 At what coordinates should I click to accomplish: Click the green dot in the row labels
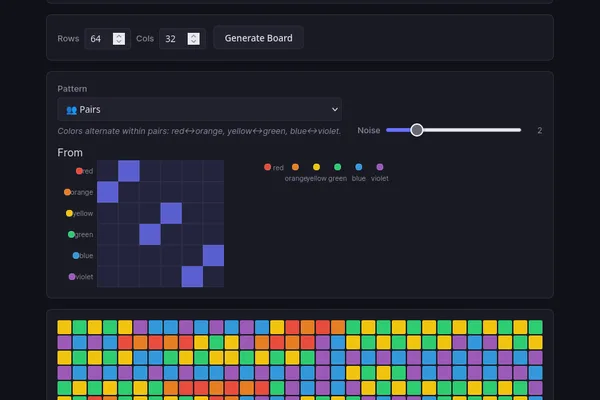click(71, 234)
